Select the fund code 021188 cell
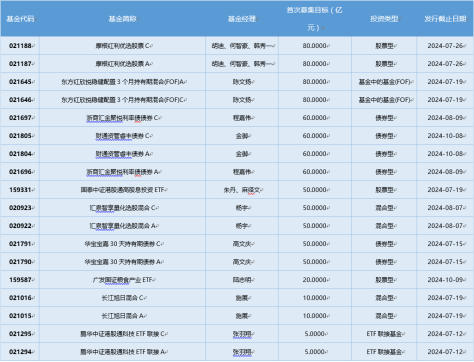The width and height of the screenshot is (474, 362). (21, 46)
